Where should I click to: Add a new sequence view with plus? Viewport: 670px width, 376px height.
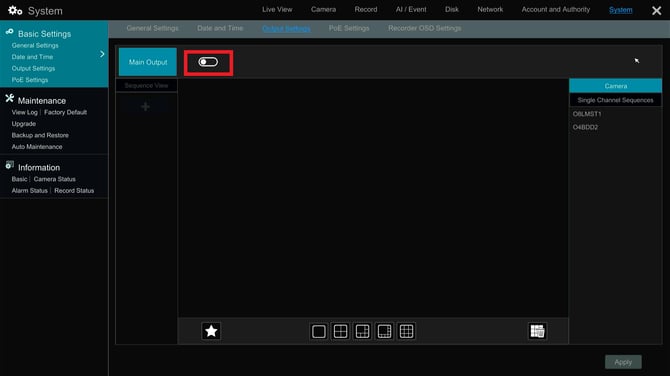coord(146,106)
